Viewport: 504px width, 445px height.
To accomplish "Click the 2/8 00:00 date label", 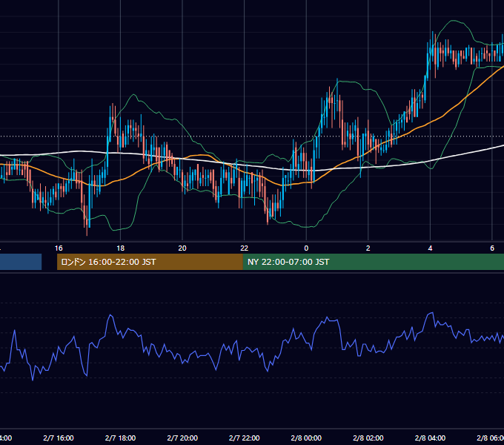I will click(x=306, y=438).
